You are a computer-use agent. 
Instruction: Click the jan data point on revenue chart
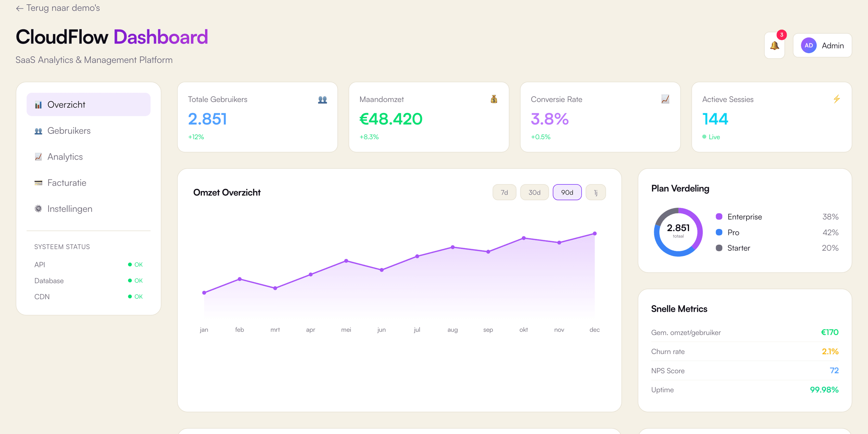tap(204, 293)
